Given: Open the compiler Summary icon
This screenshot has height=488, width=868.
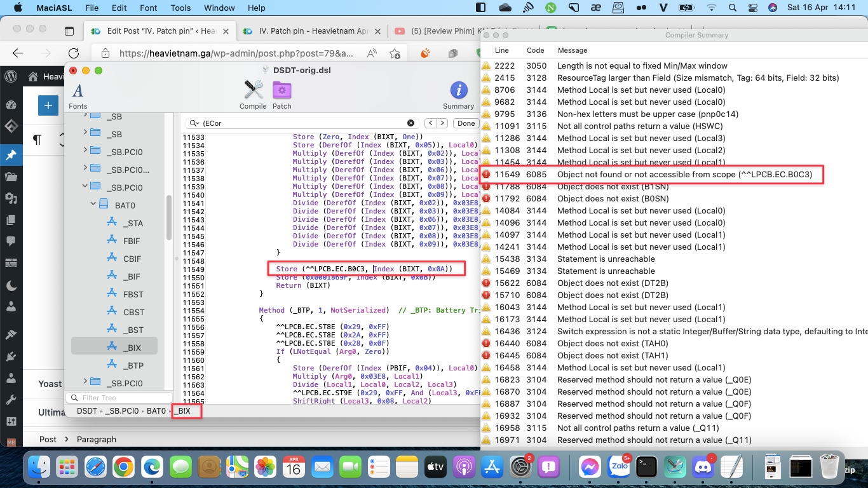Looking at the screenshot, I should (458, 90).
